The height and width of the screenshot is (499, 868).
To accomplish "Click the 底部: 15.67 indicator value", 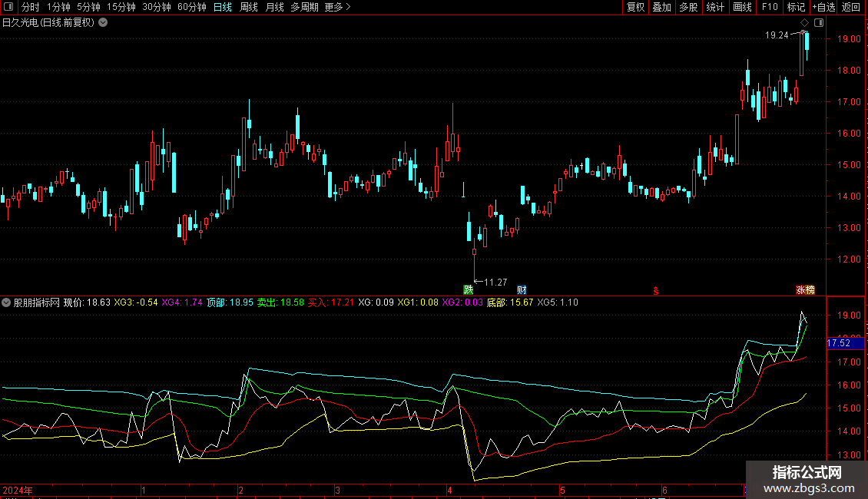I will [x=510, y=302].
